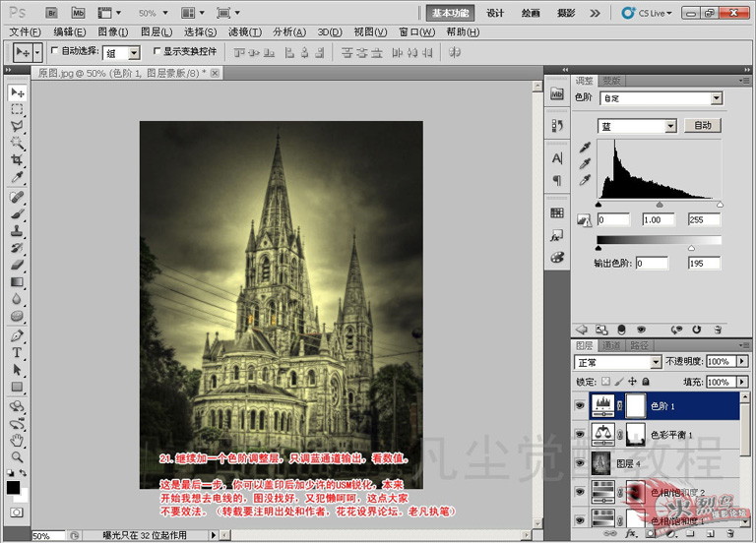This screenshot has height=543, width=756.
Task: Open the channel dropdown showing 蓝
Action: [x=670, y=126]
